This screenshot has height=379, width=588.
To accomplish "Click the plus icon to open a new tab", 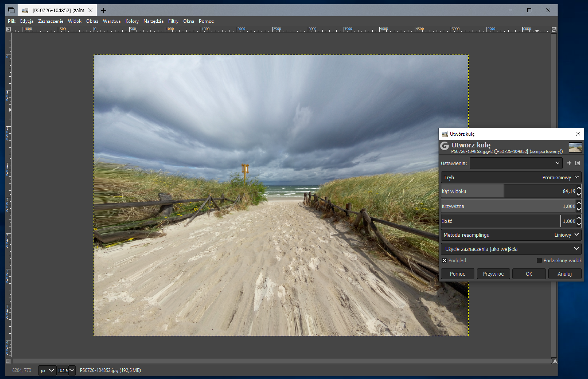I will [x=104, y=11].
